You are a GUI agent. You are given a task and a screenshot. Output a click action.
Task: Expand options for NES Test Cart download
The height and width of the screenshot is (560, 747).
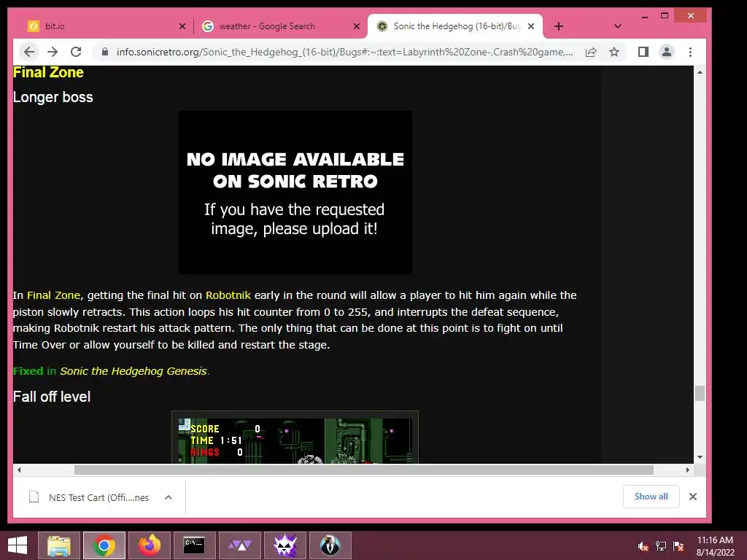pyautogui.click(x=169, y=497)
